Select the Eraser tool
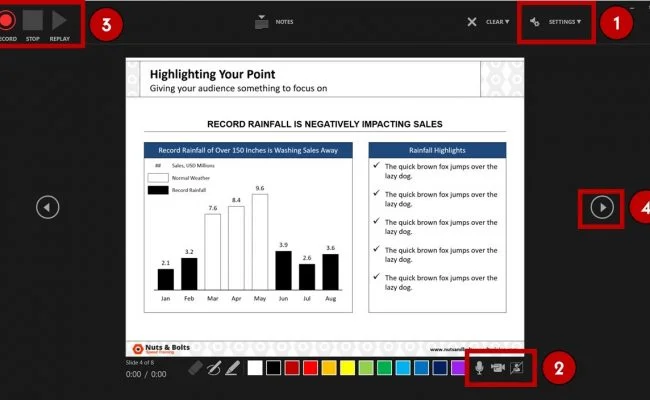This screenshot has height=400, width=650. point(195,368)
